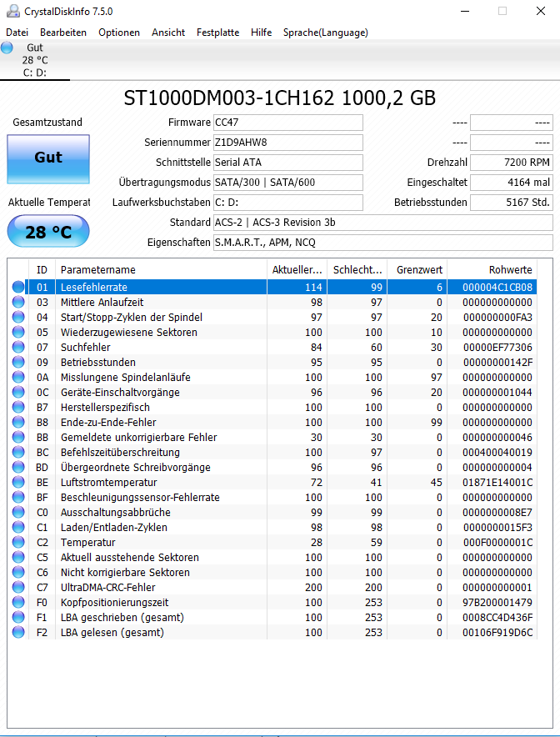The height and width of the screenshot is (737, 560).
Task: Open the Bearbeiten menu
Action: coord(63,33)
